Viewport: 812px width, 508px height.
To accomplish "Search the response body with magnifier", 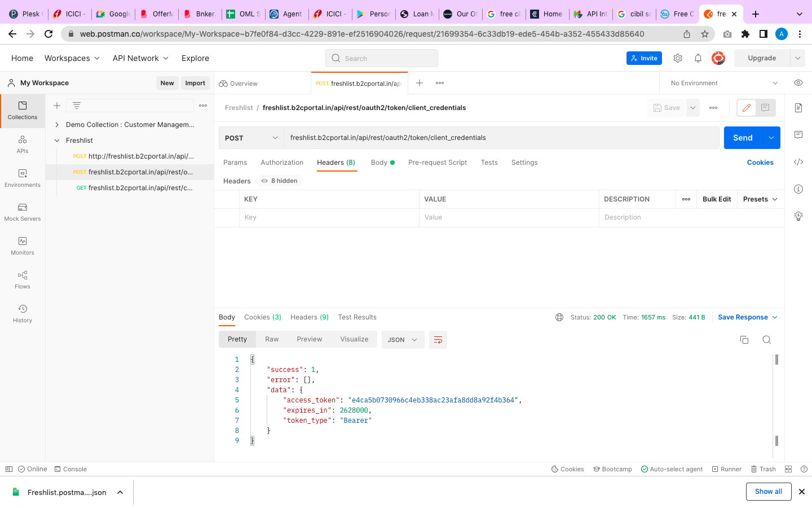I will click(x=767, y=340).
